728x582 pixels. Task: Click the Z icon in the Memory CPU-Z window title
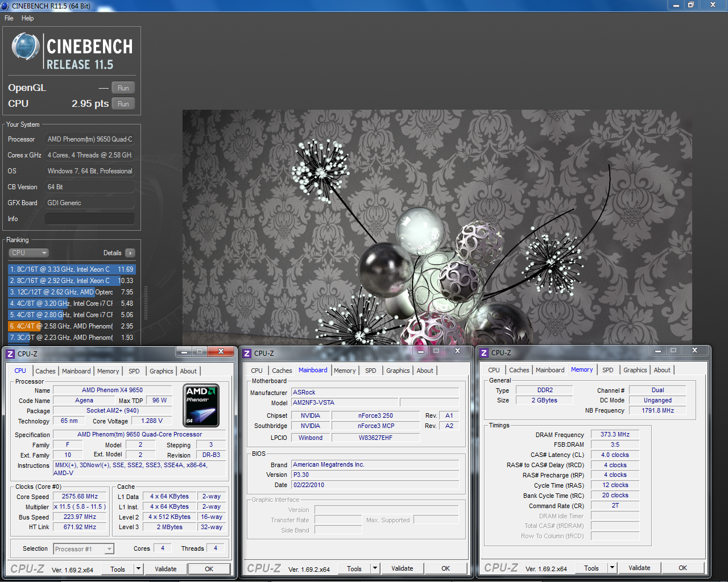point(484,353)
